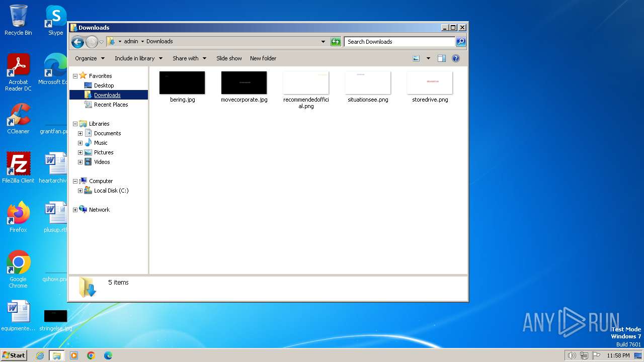
Task: Open the CCleaner desktop shortcut
Action: pyautogui.click(x=18, y=119)
